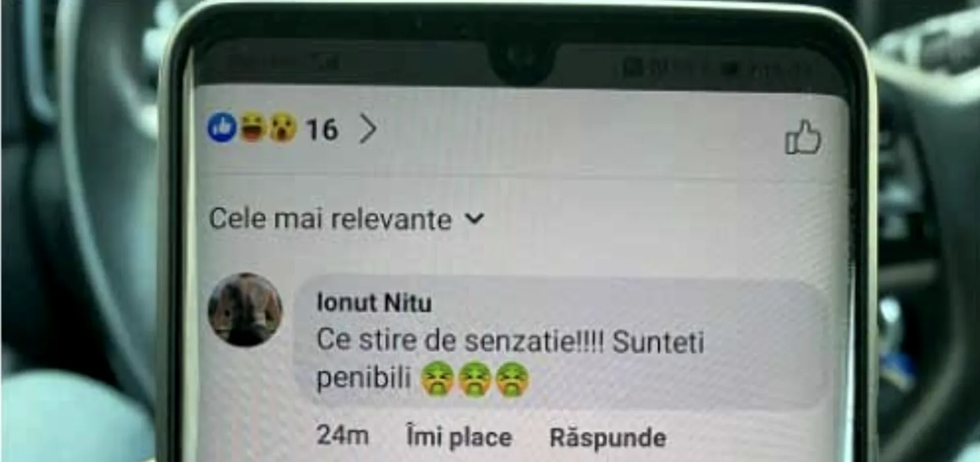This screenshot has width=980, height=462.
Task: Open the list of 16 reactions
Action: (322, 129)
